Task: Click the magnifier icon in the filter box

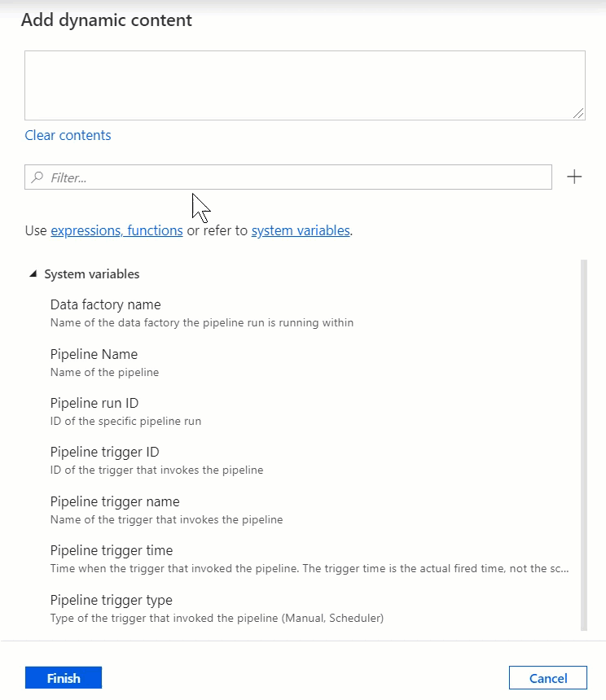Action: tap(37, 177)
